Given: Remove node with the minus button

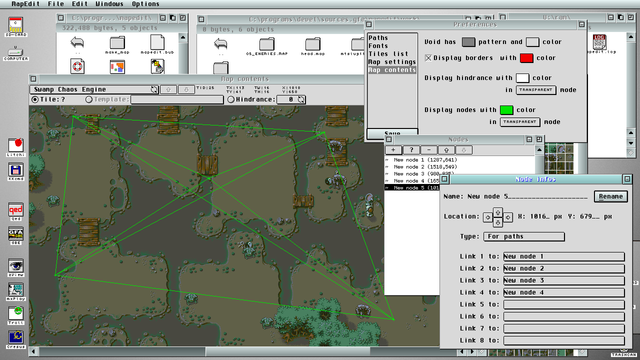Looking at the screenshot, I should point(429,150).
